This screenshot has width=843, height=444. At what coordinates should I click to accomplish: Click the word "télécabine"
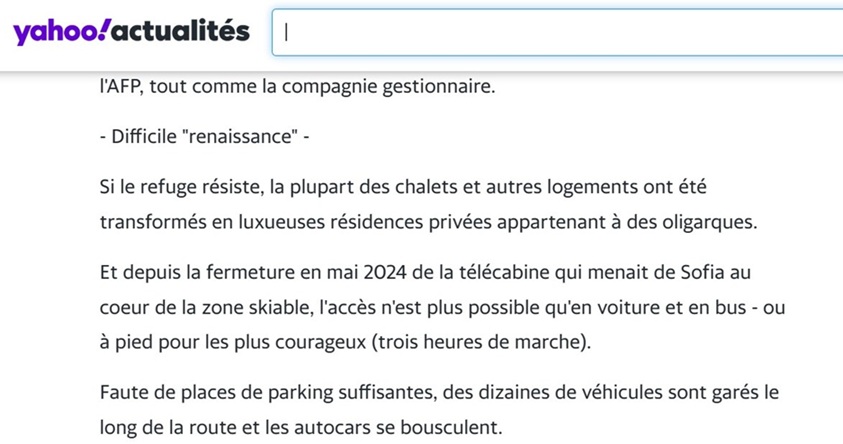(504, 273)
